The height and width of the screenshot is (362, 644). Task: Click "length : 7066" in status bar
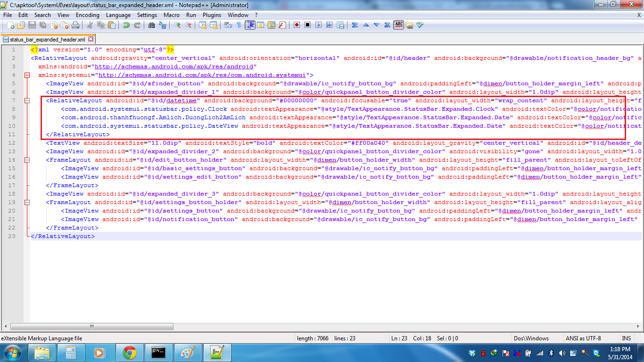coord(313,338)
